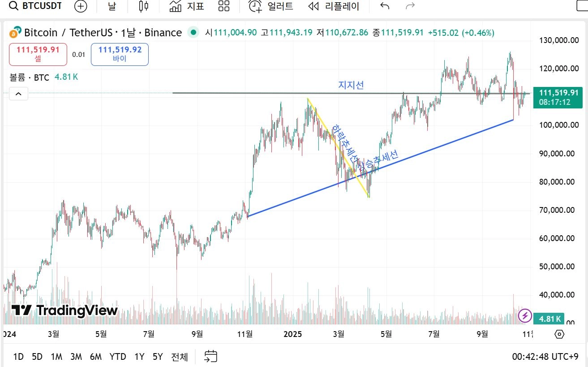Screen dimensions: 588x367
Task: Open the candlestick chart type selector
Action: tap(143, 6)
